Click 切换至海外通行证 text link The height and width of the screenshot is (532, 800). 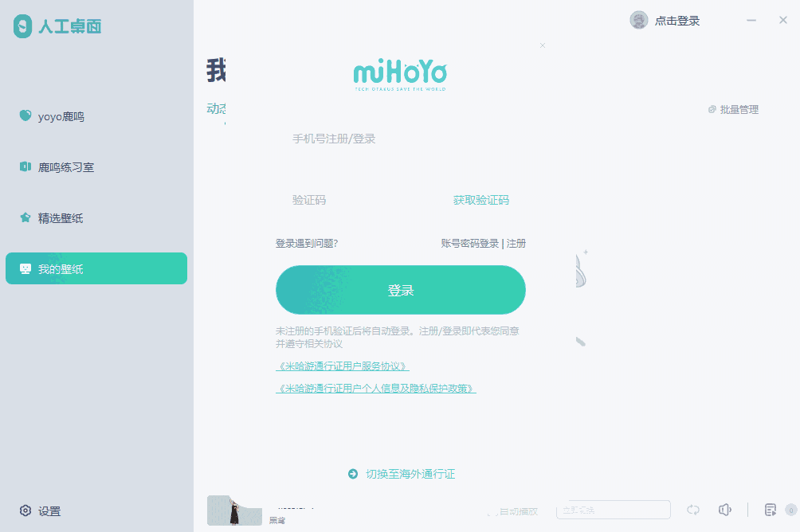coord(410,474)
